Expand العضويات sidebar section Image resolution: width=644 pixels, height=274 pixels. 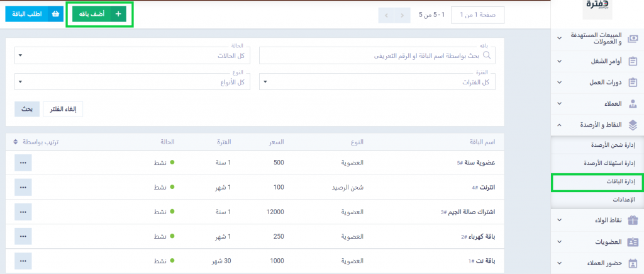[559, 242]
